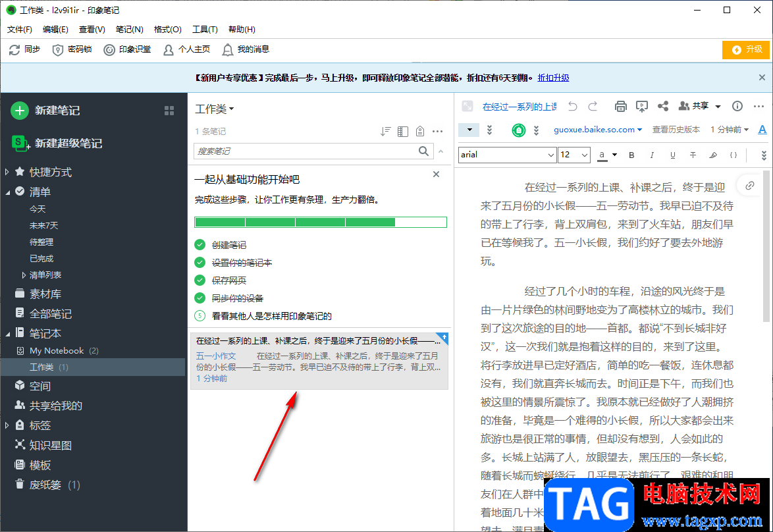773x532 pixels.
Task: Toggle italic formatting
Action: (x=652, y=155)
